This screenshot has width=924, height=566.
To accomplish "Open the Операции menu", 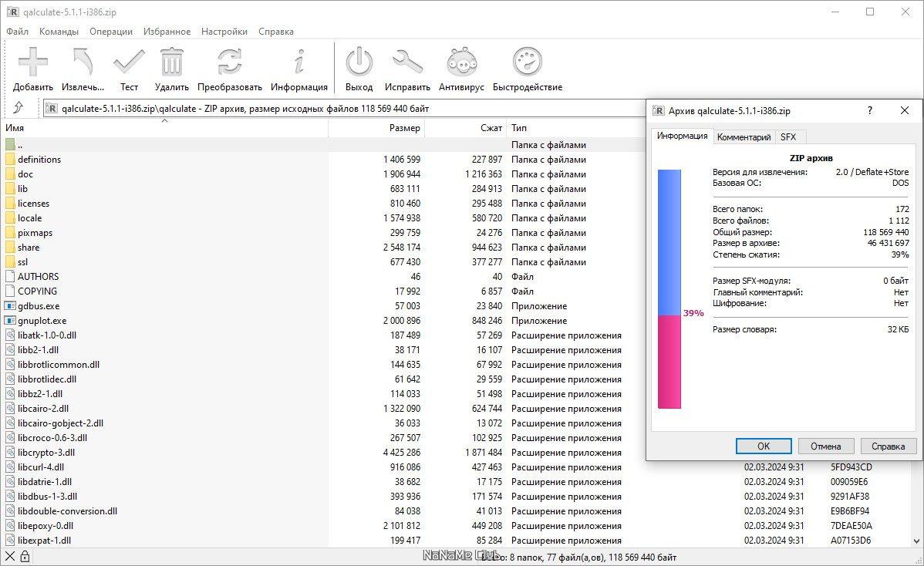I will (110, 32).
